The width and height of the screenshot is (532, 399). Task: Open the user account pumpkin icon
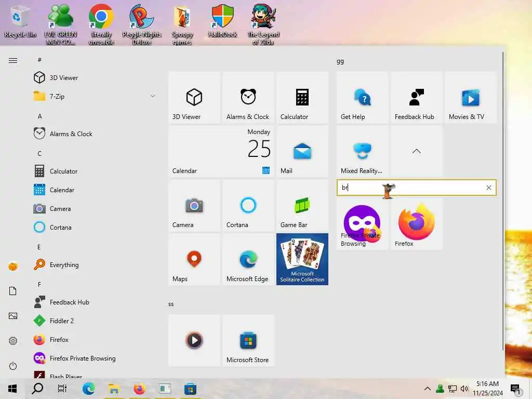pyautogui.click(x=13, y=267)
